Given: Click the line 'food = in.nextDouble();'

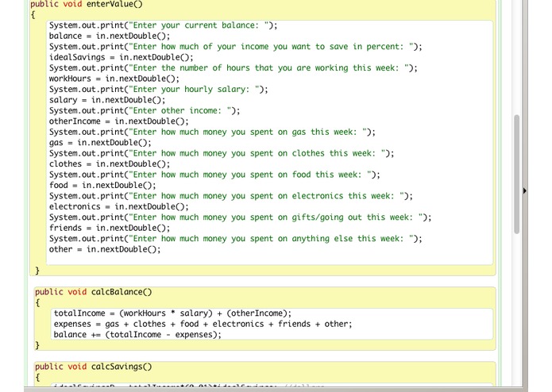Looking at the screenshot, I should (x=102, y=185).
